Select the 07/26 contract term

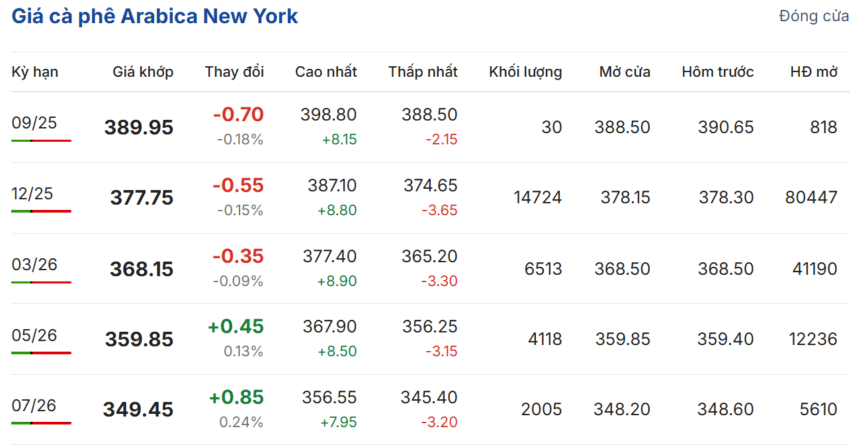click(x=34, y=405)
